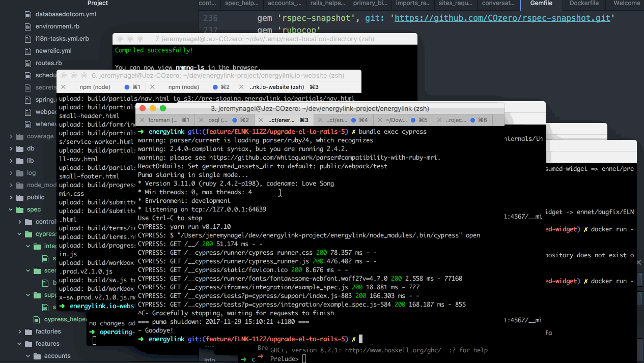Open the Welcome editor tab

pyautogui.click(x=625, y=3)
